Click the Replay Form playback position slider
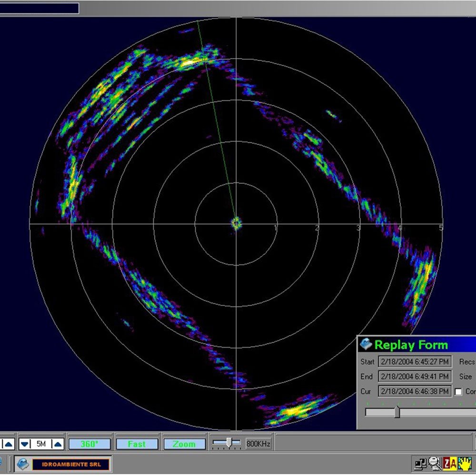Viewport: 476px width, 476px height. click(x=397, y=412)
